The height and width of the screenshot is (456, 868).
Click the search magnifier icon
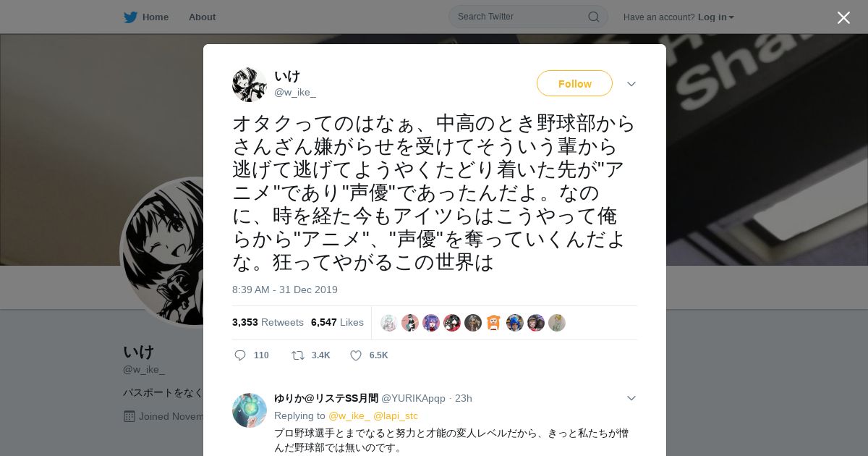(x=593, y=17)
